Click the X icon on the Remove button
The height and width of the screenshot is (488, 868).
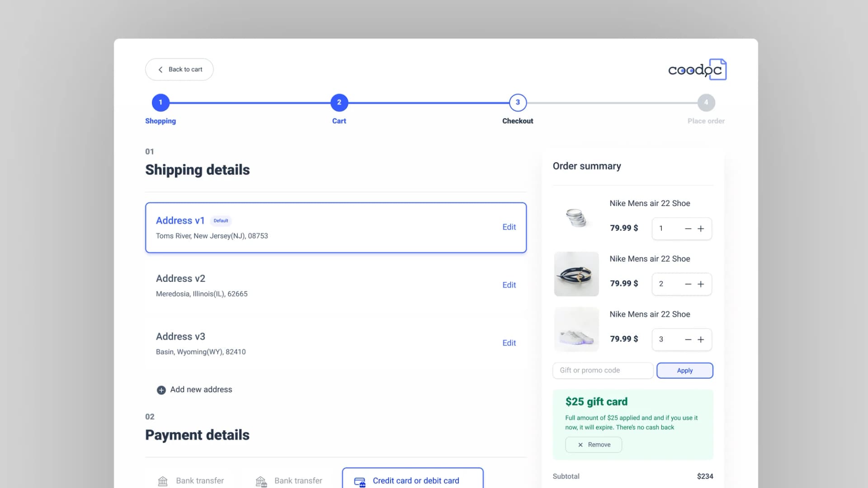(x=580, y=445)
